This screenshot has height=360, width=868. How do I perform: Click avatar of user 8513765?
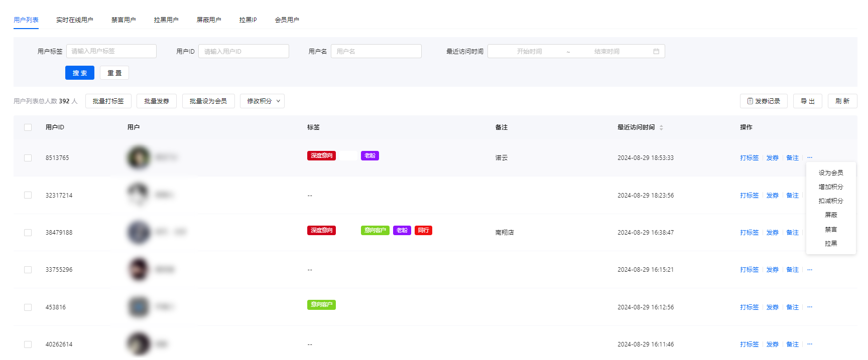point(139,157)
